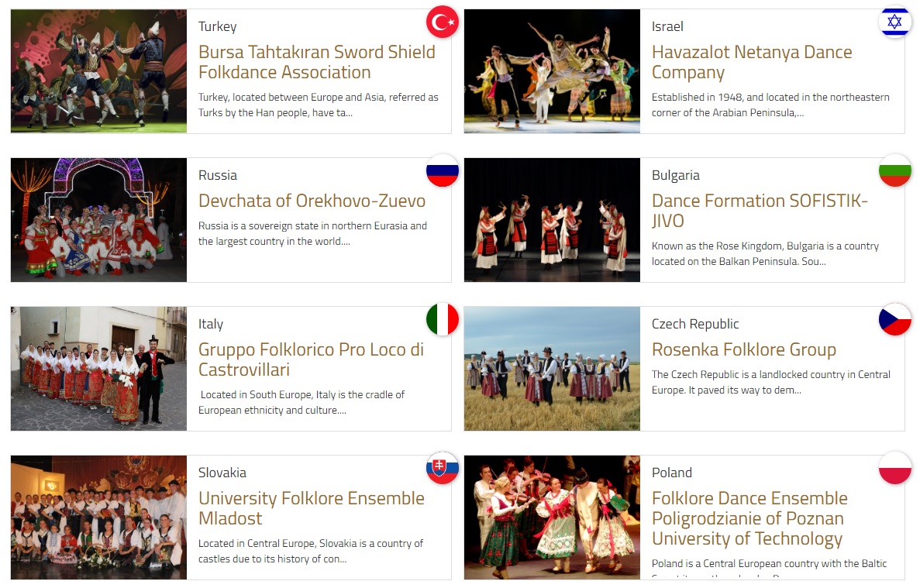
Task: Click description 'Turkey, located between Europe and Asia'
Action: (318, 105)
